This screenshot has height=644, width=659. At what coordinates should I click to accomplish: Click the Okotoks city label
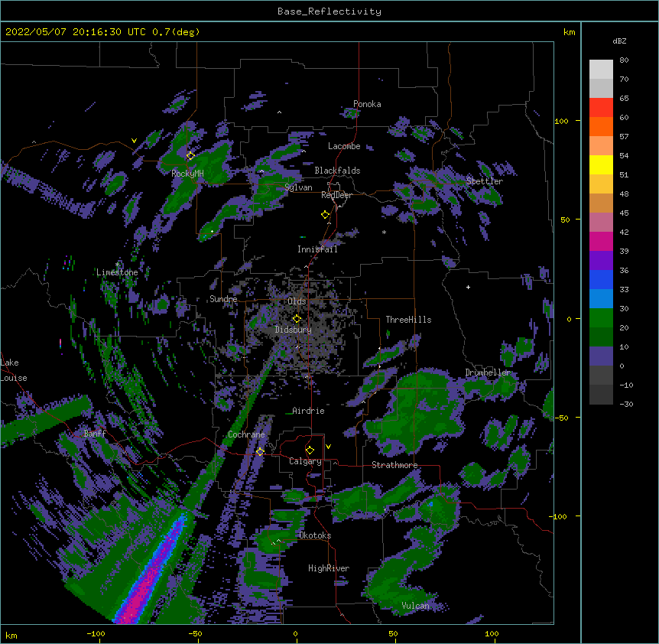pos(315,535)
